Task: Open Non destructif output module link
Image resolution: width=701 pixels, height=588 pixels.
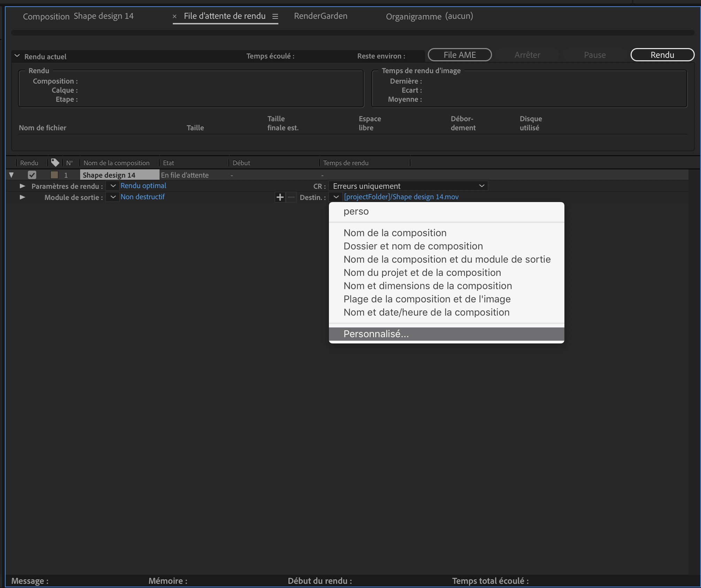Action: (142, 197)
